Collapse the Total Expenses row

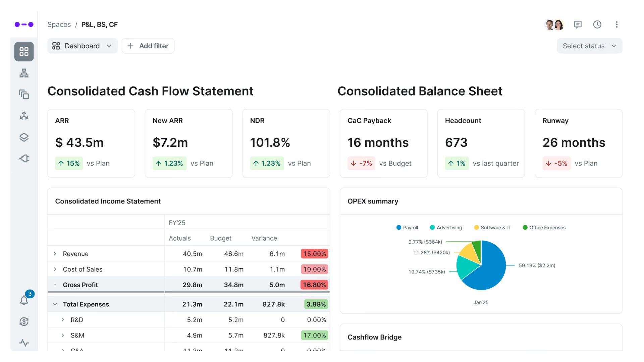click(55, 304)
